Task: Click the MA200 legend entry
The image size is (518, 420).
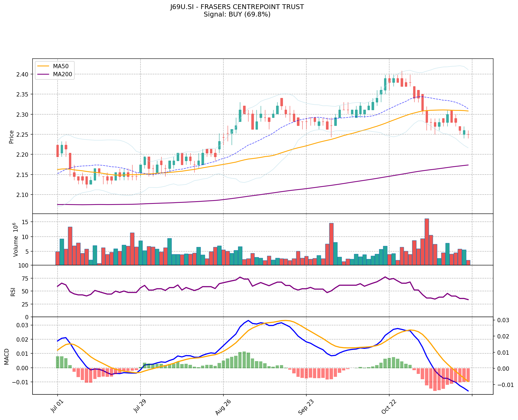Action: [x=62, y=74]
